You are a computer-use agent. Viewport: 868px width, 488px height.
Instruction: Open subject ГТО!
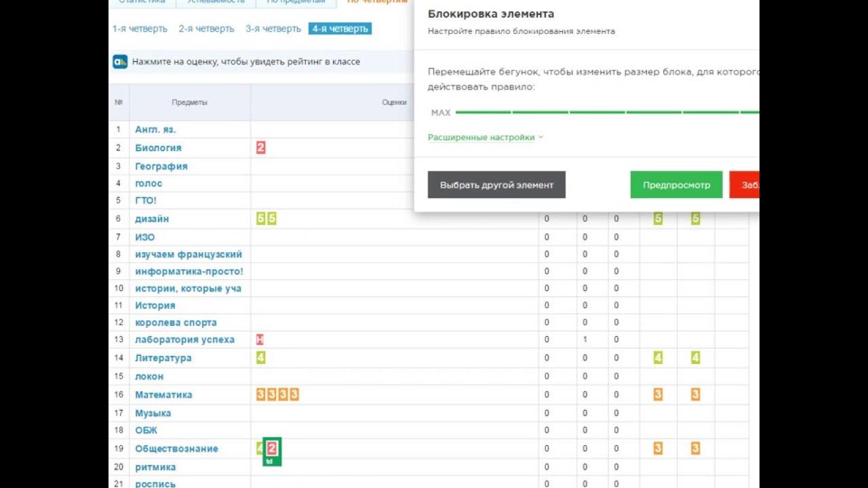[146, 201]
